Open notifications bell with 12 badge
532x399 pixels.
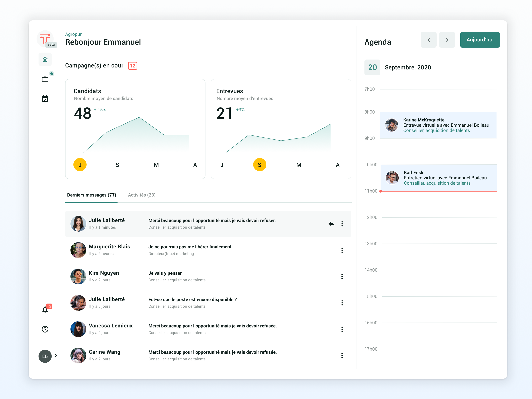pyautogui.click(x=45, y=309)
